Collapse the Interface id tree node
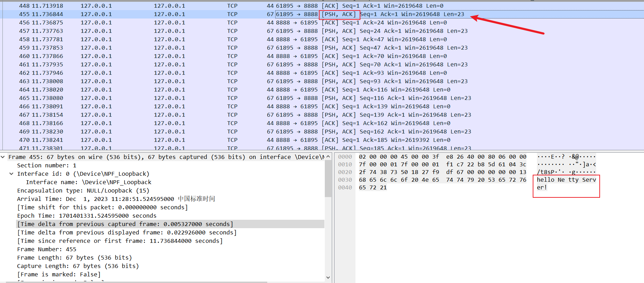Viewport: 644px width, 283px height. pyautogui.click(x=11, y=174)
